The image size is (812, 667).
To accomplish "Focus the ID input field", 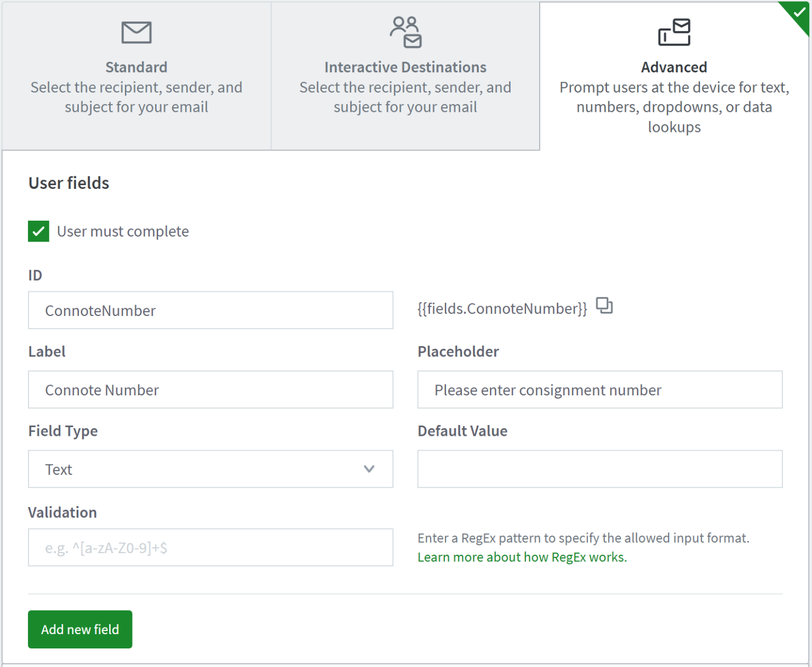I will pyautogui.click(x=210, y=310).
